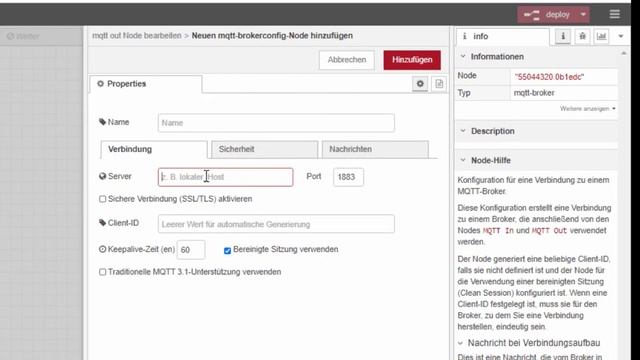Enable Sichere Verbindung (SSL/TLS) checkbox
This screenshot has height=360, width=640.
click(x=102, y=199)
